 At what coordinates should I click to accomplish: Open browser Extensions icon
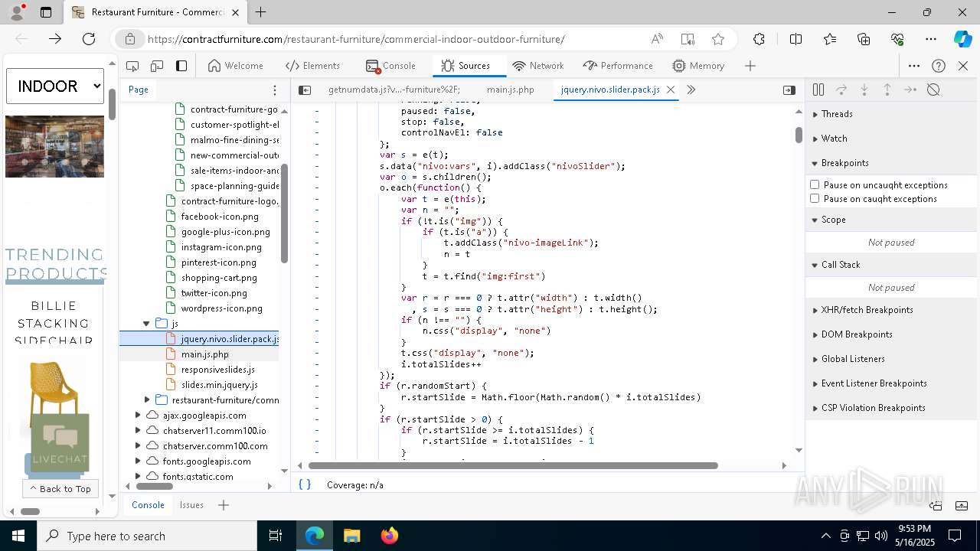pyautogui.click(x=759, y=39)
